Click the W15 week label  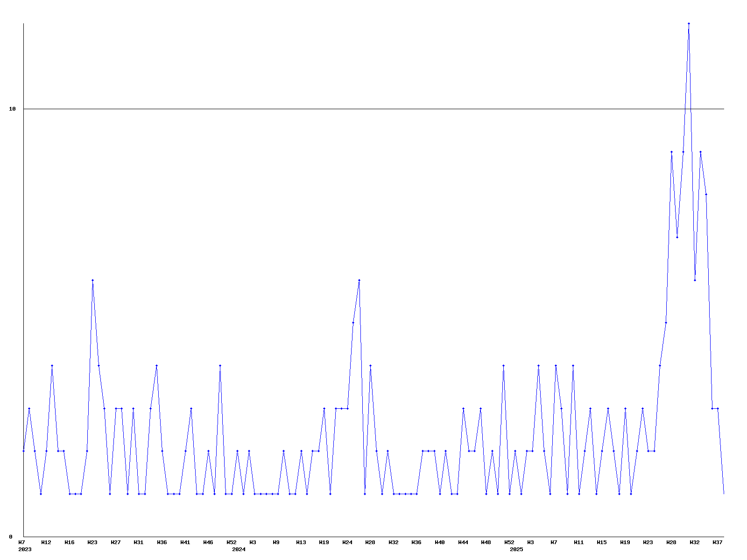click(x=602, y=542)
